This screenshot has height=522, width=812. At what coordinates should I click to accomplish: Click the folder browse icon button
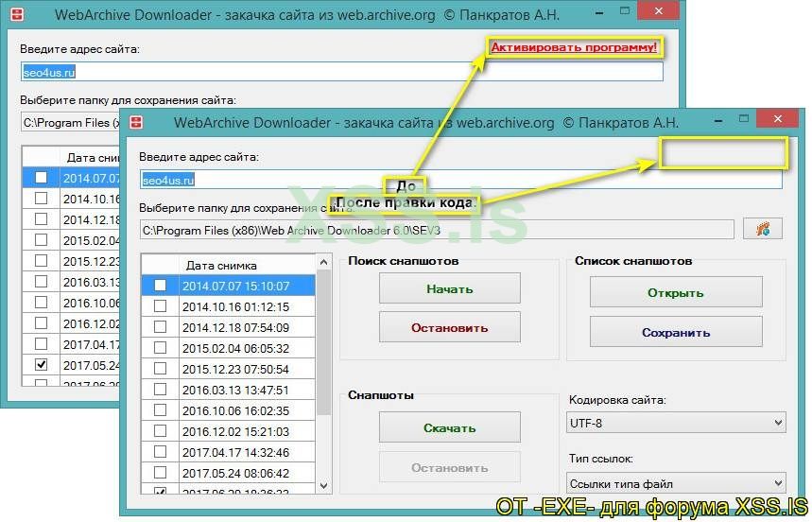(x=762, y=229)
